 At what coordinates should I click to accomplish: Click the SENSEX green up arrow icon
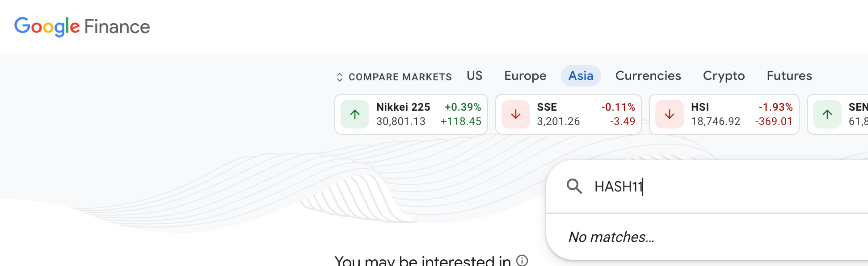point(827,114)
